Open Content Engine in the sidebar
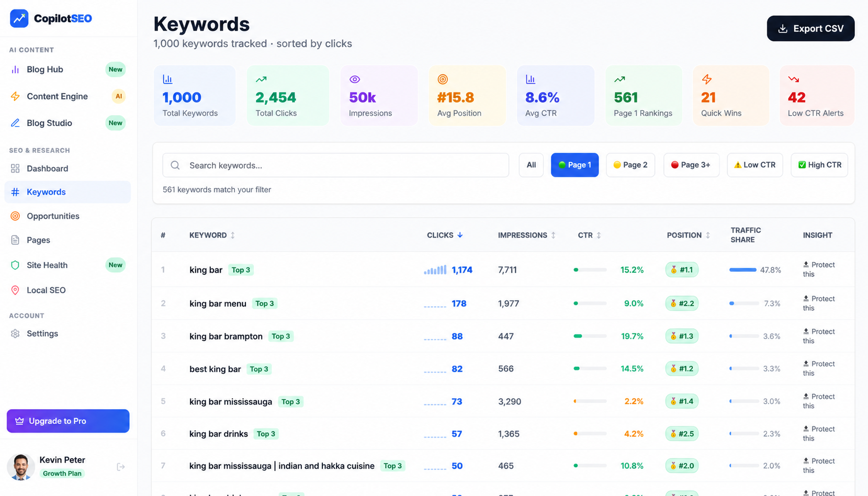The image size is (868, 496). (67, 96)
